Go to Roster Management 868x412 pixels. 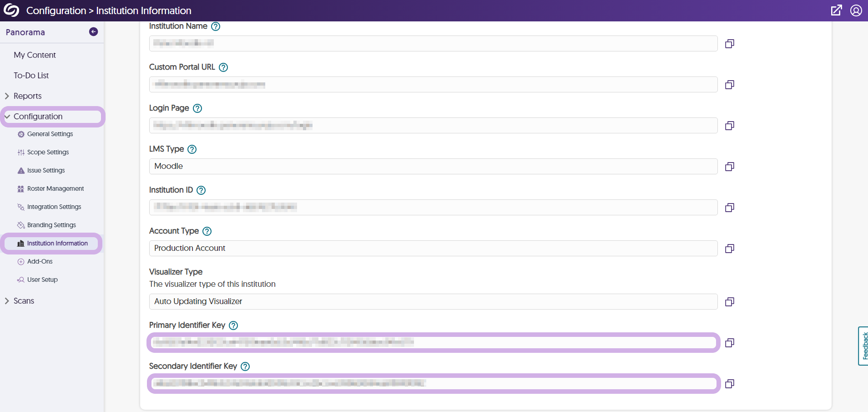pyautogui.click(x=56, y=189)
